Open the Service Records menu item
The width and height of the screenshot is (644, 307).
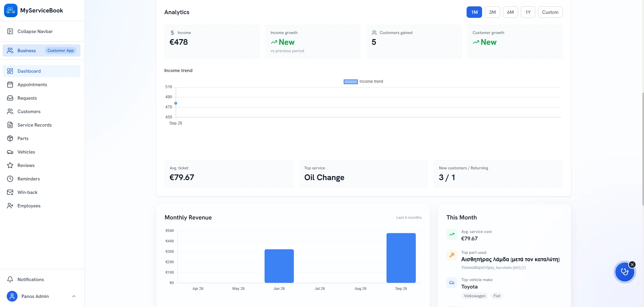click(41, 125)
